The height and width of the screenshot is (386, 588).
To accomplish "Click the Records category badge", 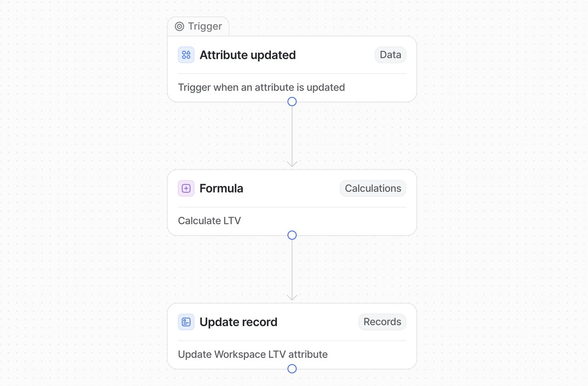I will tap(382, 322).
